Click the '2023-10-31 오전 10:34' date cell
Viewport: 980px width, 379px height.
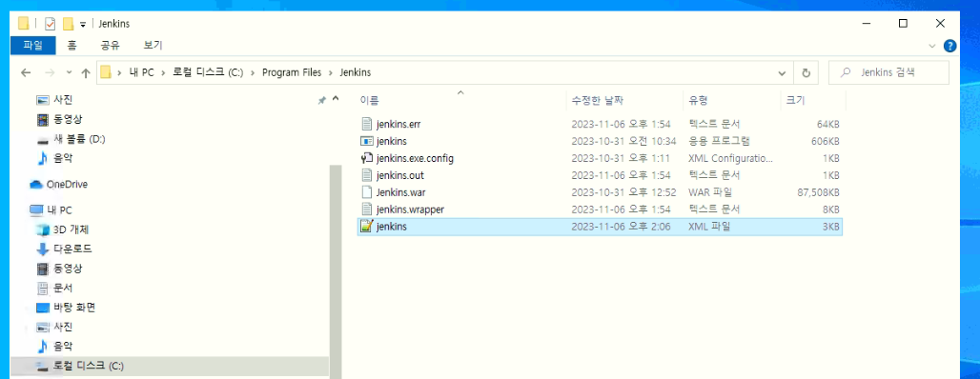(623, 141)
